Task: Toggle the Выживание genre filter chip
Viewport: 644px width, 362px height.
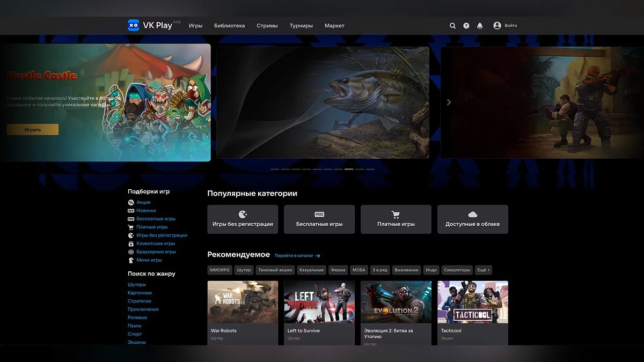Action: click(406, 270)
